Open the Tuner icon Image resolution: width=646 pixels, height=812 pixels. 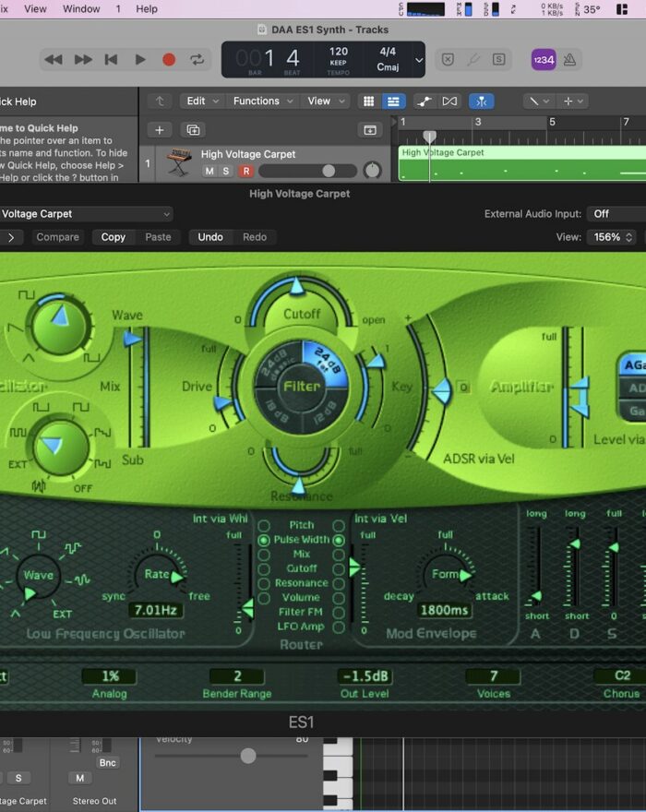coord(473,60)
